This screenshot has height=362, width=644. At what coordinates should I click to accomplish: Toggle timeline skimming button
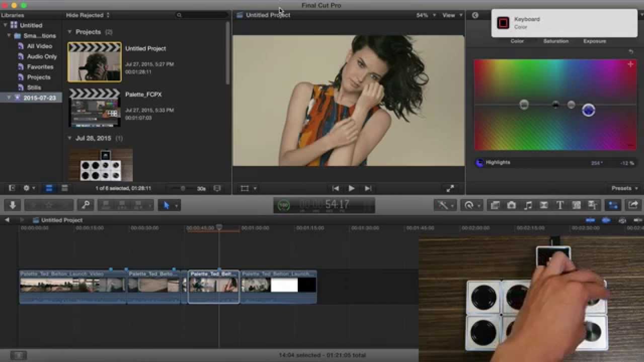590,220
